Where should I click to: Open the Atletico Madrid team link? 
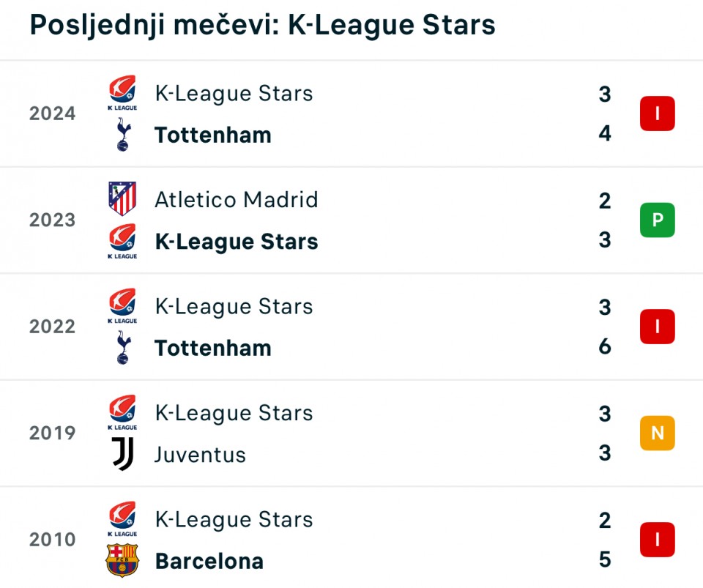tap(237, 200)
